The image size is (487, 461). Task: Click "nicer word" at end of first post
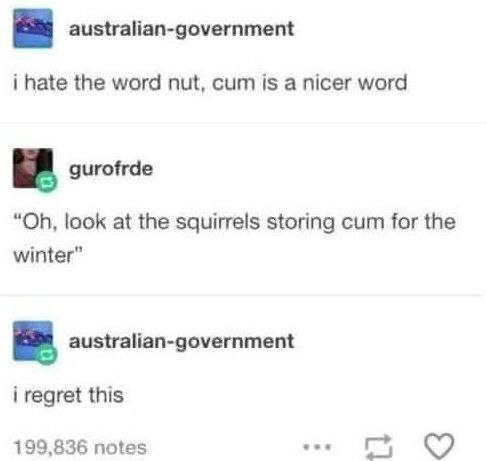pyautogui.click(x=354, y=83)
